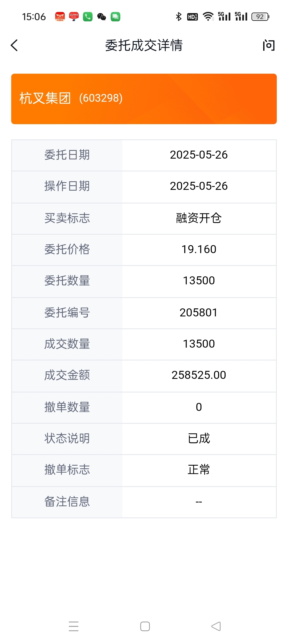Tap the back arrow icon
288x644 pixels.
[14, 45]
